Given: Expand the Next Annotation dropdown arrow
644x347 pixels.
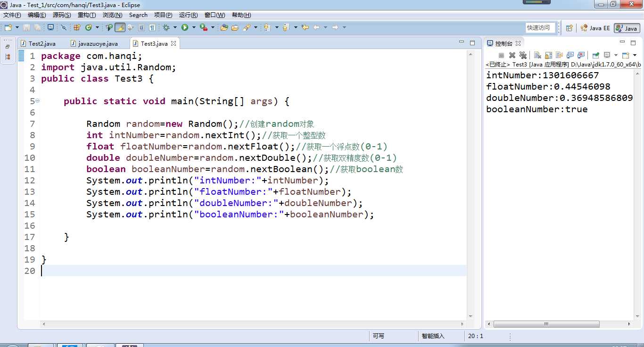Looking at the screenshot, I should [276, 27].
